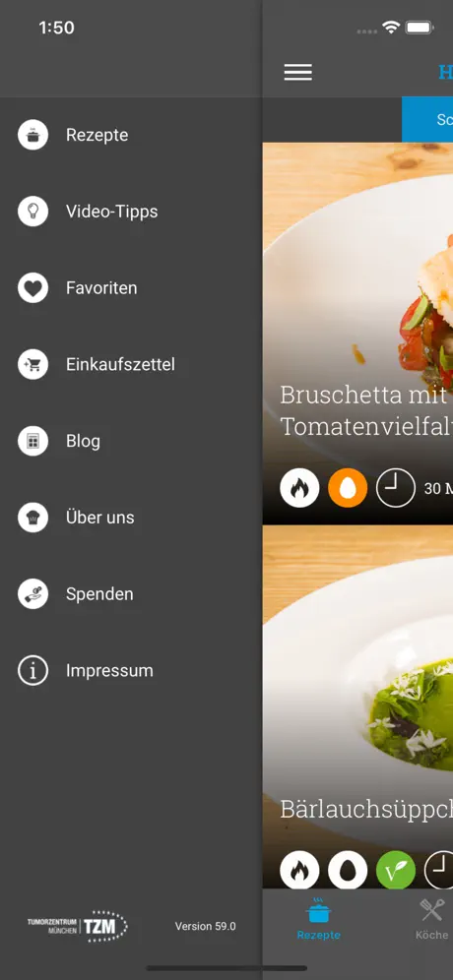This screenshot has height=980, width=453.
Task: Click the flame icon on Bärlauchsüppchen recipe
Action: coord(299,870)
